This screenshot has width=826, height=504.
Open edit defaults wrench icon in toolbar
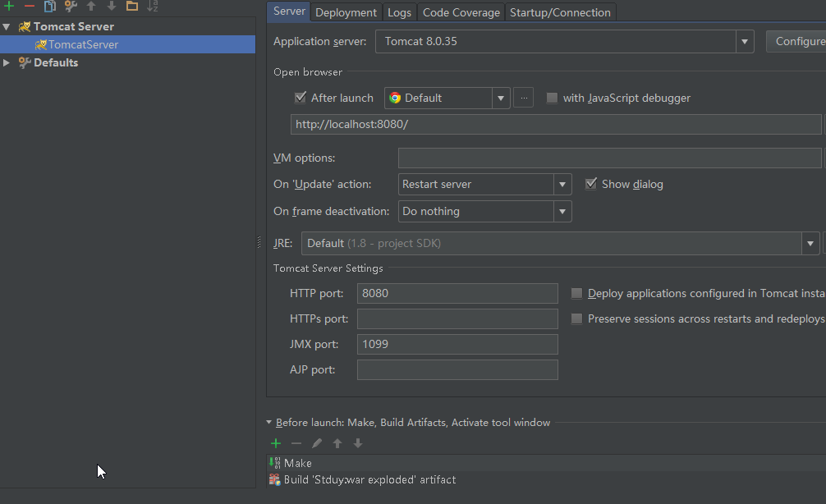point(71,6)
